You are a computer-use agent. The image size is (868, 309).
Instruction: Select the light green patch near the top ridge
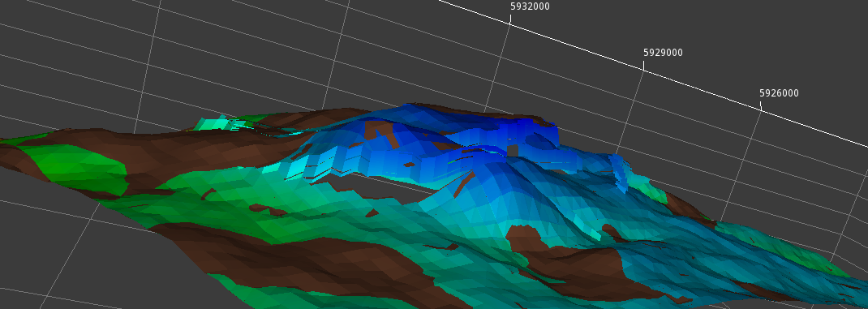221,123
